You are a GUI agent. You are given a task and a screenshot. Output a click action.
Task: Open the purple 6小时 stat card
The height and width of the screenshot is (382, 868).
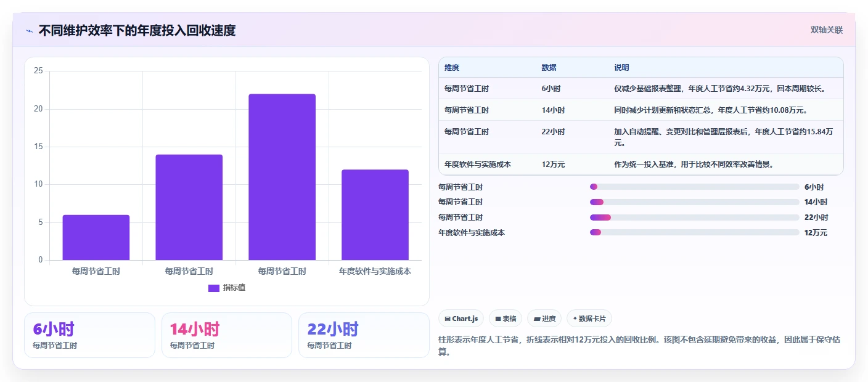[89, 335]
